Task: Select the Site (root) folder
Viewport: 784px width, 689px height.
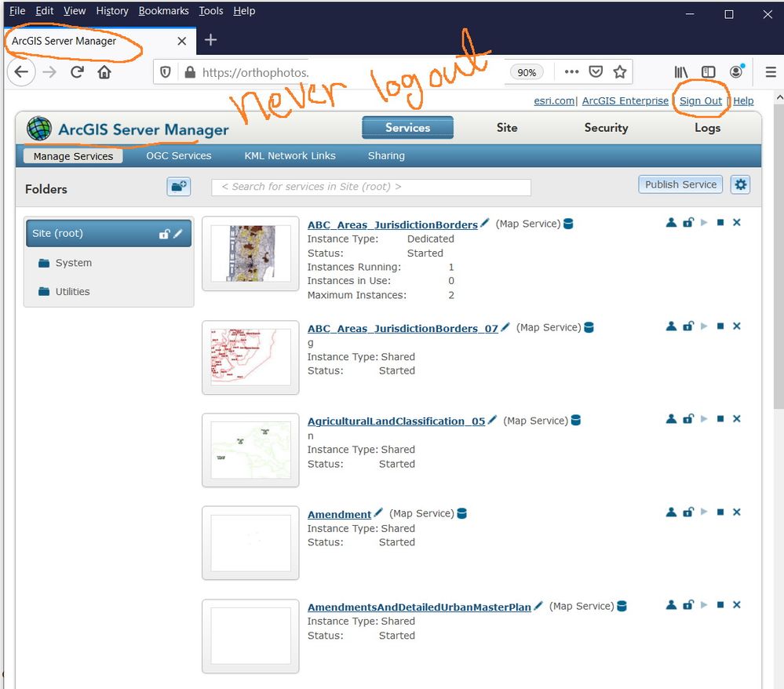Action: click(x=108, y=233)
